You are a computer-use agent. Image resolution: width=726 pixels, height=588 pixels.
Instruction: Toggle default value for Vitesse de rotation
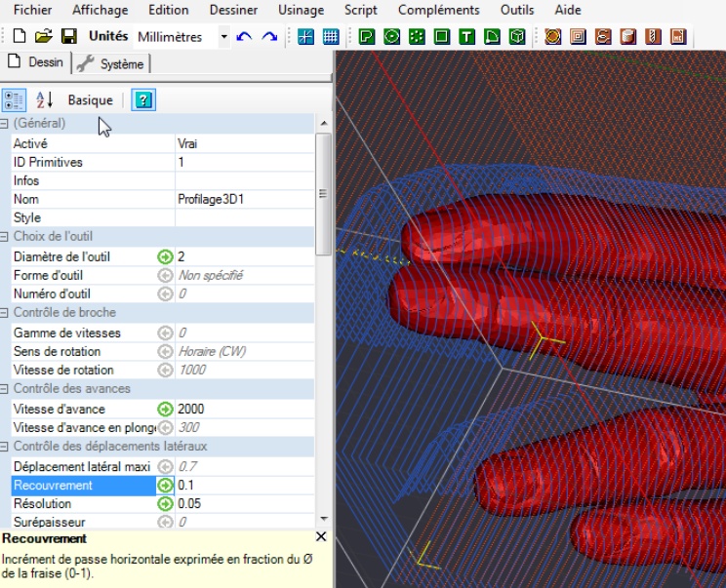coord(165,370)
